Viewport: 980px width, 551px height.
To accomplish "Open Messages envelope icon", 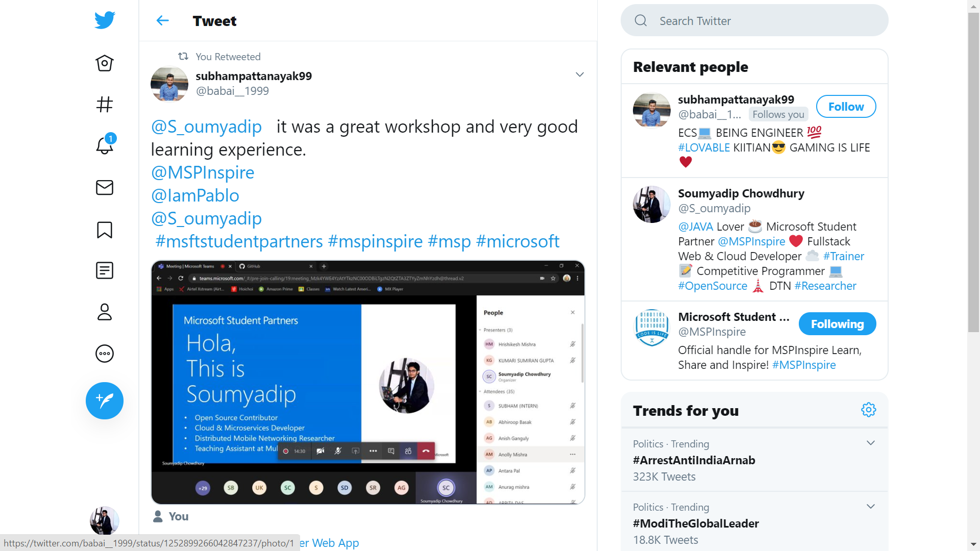I will (105, 188).
